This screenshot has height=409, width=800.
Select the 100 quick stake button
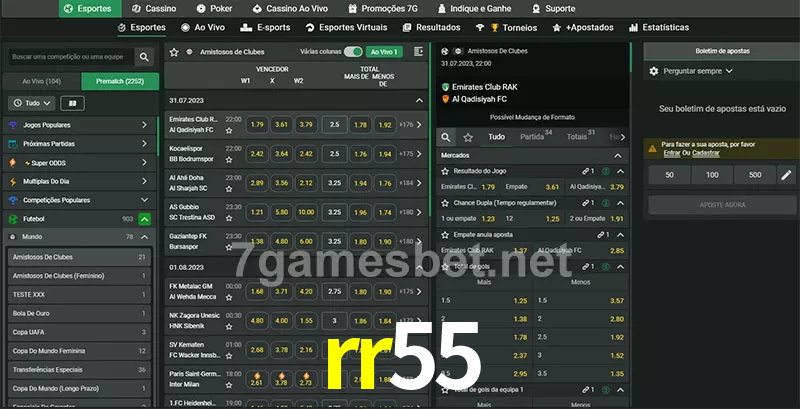(712, 175)
